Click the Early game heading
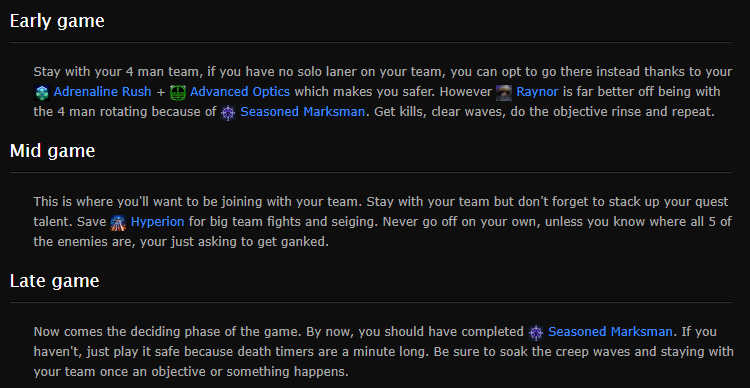 (57, 22)
